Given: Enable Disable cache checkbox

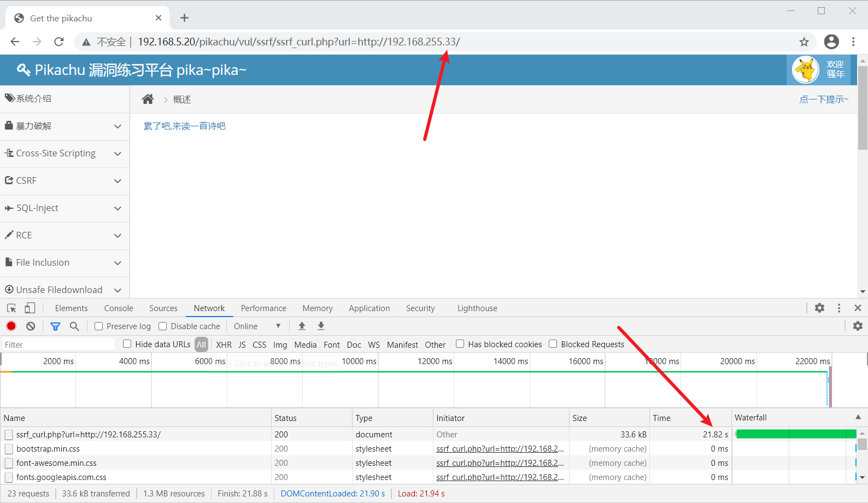Looking at the screenshot, I should click(162, 326).
